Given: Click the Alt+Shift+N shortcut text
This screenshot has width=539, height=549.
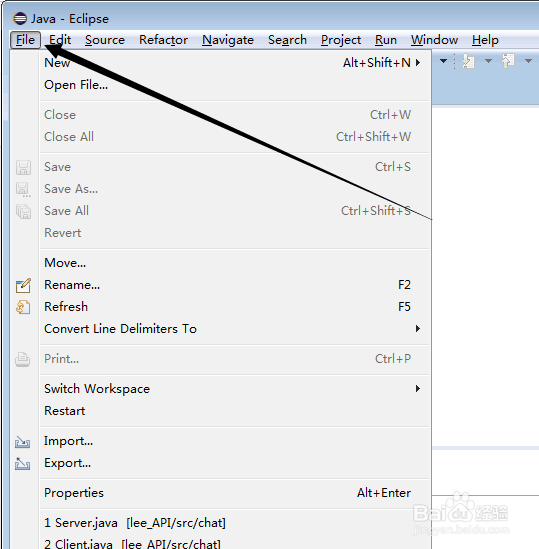Looking at the screenshot, I should click(377, 63).
